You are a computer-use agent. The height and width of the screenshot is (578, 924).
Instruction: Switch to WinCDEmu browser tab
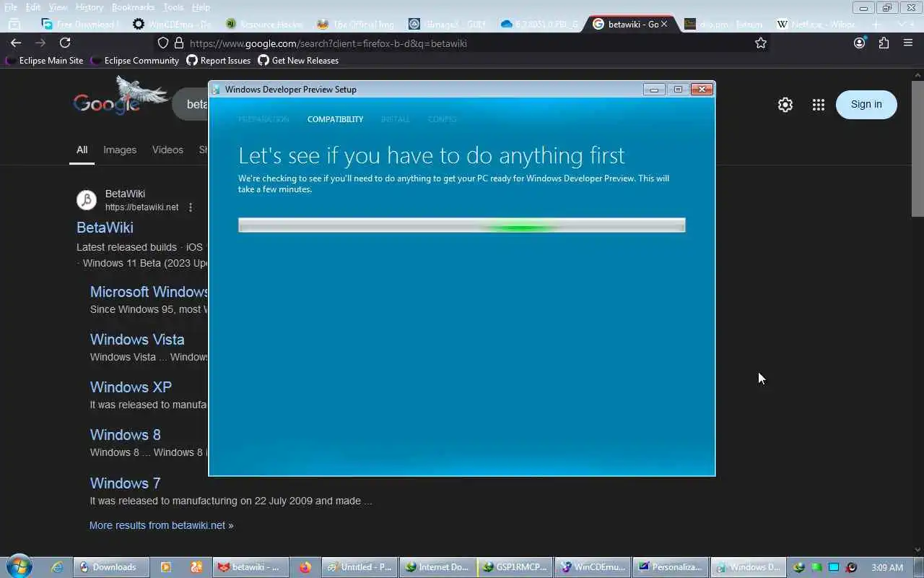click(x=171, y=24)
